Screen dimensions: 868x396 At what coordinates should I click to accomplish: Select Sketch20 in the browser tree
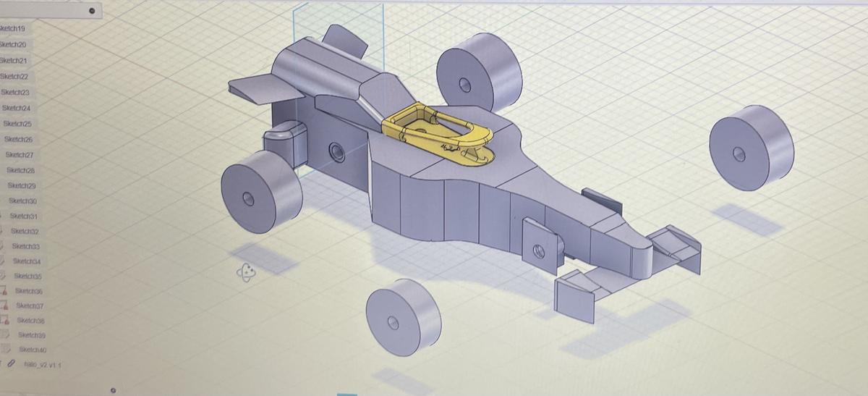(x=13, y=44)
